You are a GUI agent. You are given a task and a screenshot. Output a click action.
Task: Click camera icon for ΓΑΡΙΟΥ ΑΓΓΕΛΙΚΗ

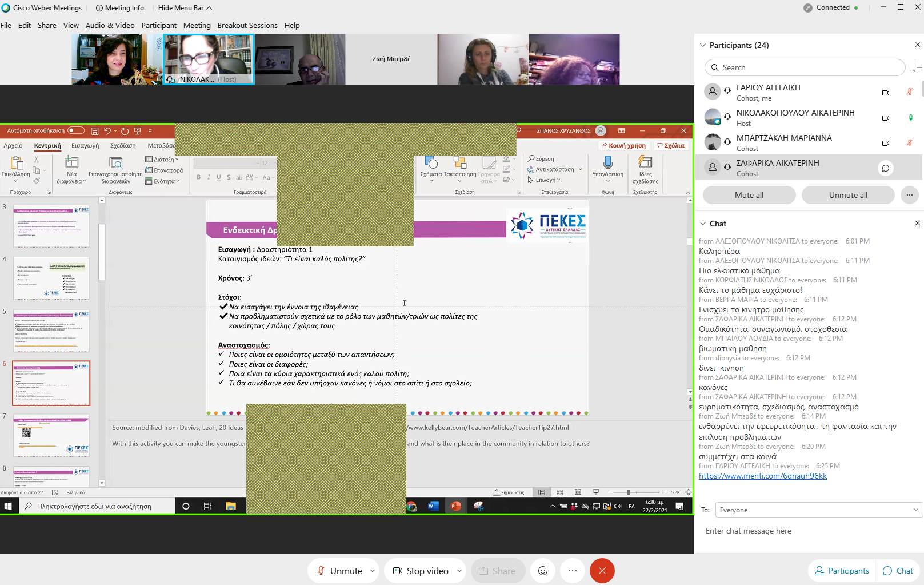(885, 93)
